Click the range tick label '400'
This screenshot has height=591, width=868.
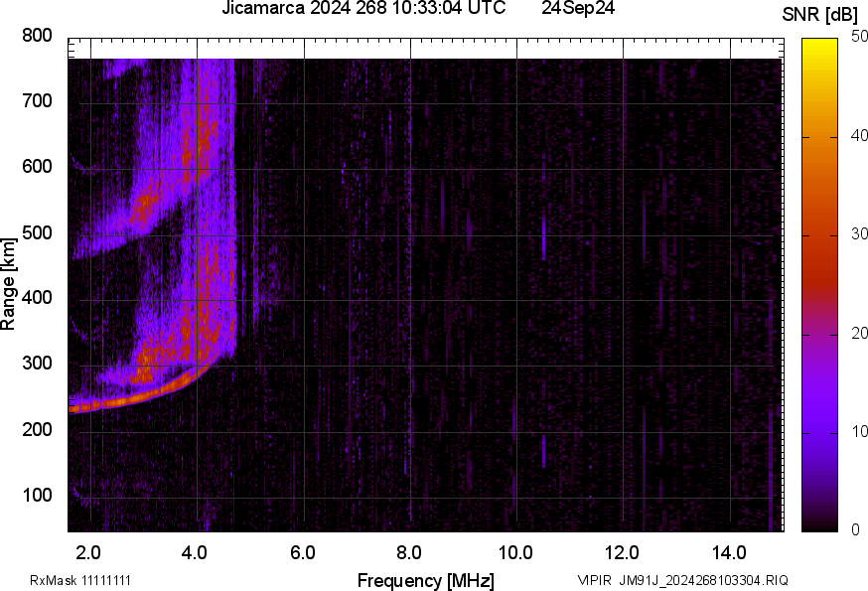pyautogui.click(x=37, y=298)
